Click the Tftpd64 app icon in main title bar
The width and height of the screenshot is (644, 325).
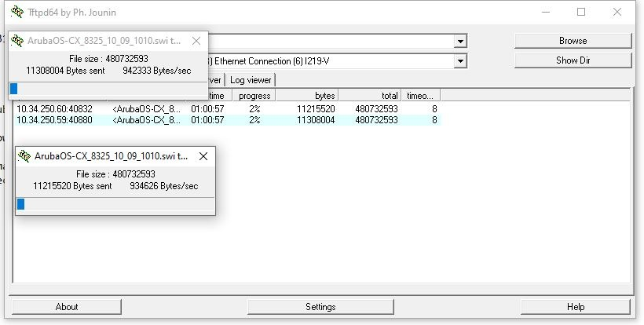[x=17, y=12]
